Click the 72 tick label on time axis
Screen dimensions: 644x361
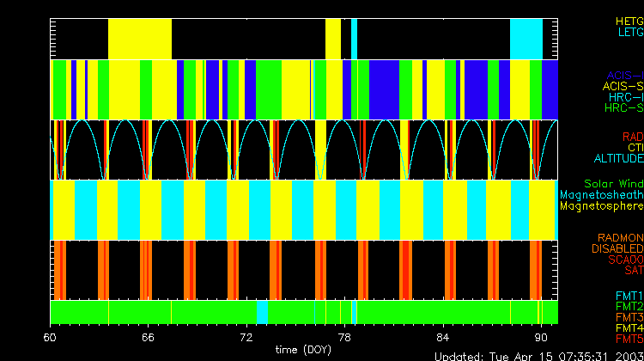(247, 337)
